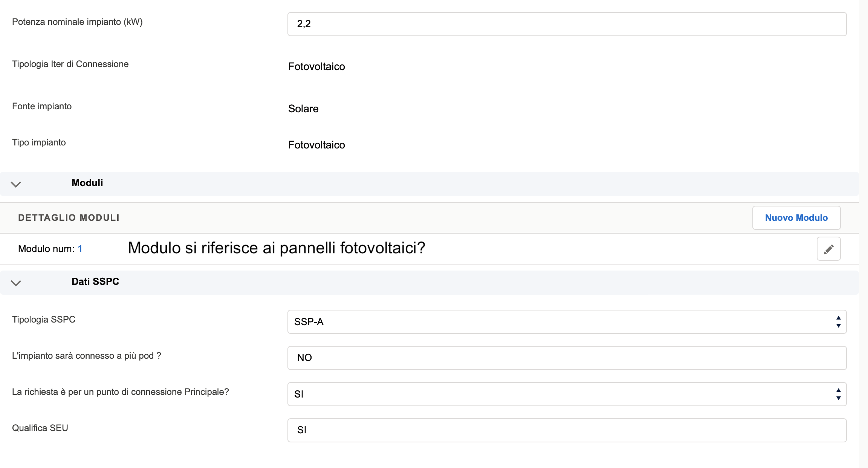Click the Potenza nominale impianto field
Image resolution: width=868 pixels, height=468 pixels.
click(567, 24)
